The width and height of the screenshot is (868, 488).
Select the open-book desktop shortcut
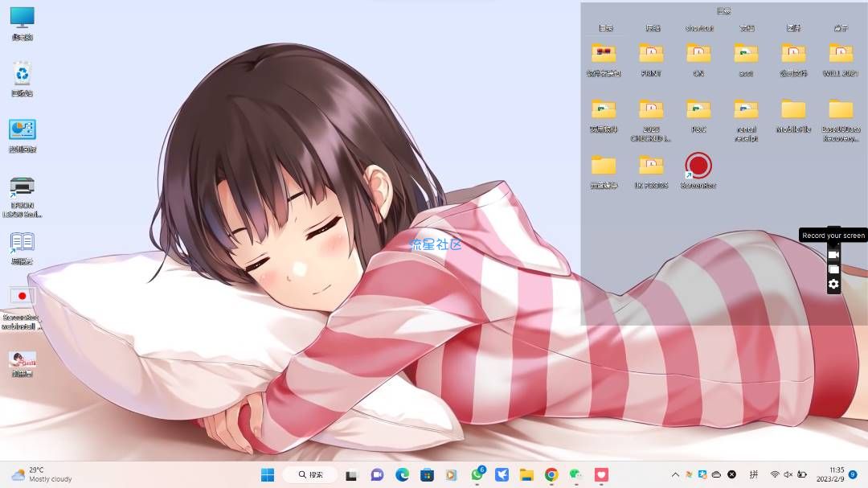click(23, 248)
